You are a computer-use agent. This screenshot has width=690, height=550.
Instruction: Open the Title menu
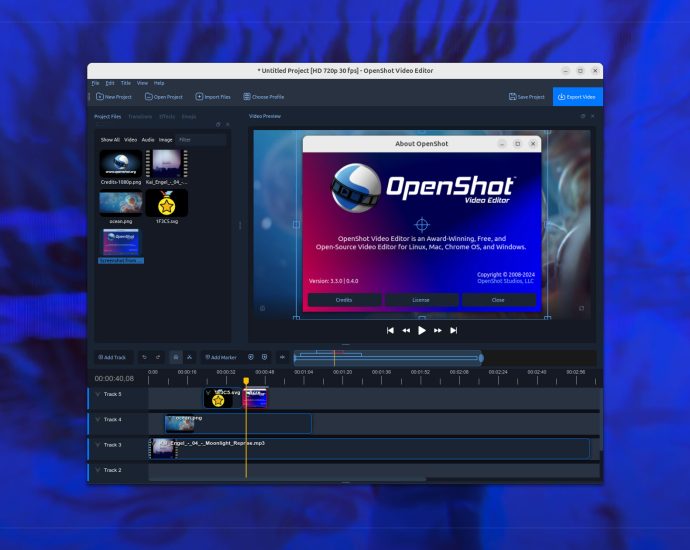click(x=126, y=83)
